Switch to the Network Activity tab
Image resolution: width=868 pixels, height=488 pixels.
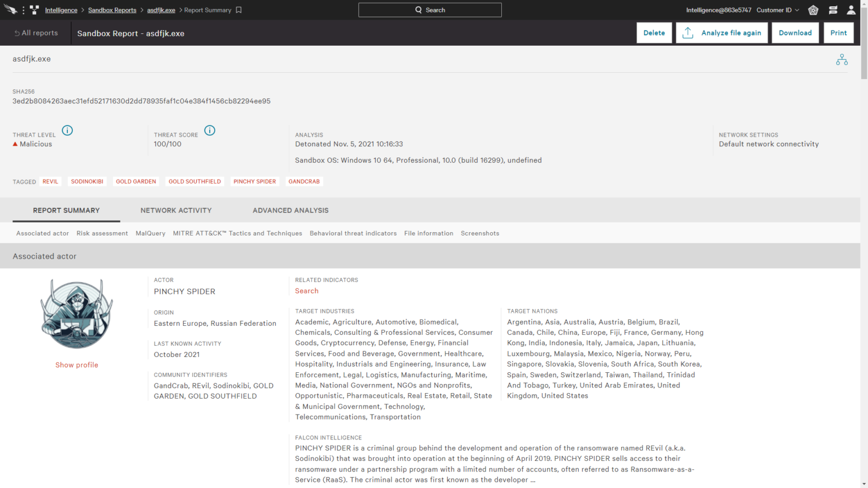(x=176, y=210)
